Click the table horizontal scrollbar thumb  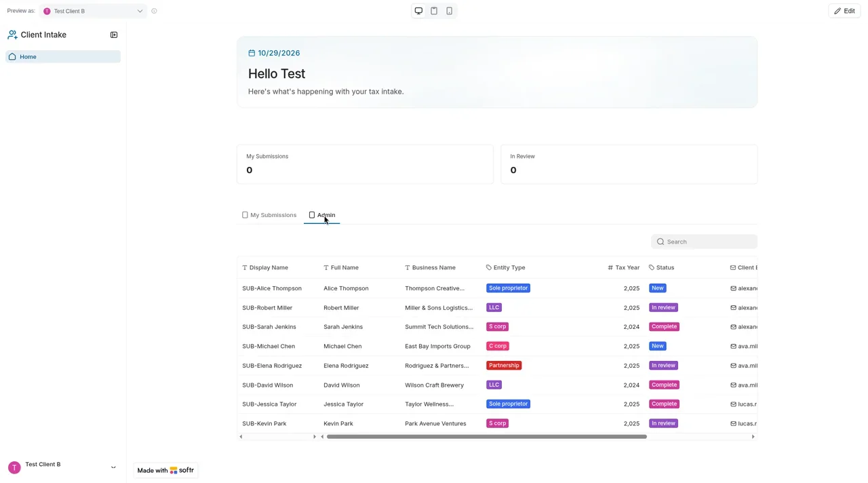pyautogui.click(x=486, y=437)
